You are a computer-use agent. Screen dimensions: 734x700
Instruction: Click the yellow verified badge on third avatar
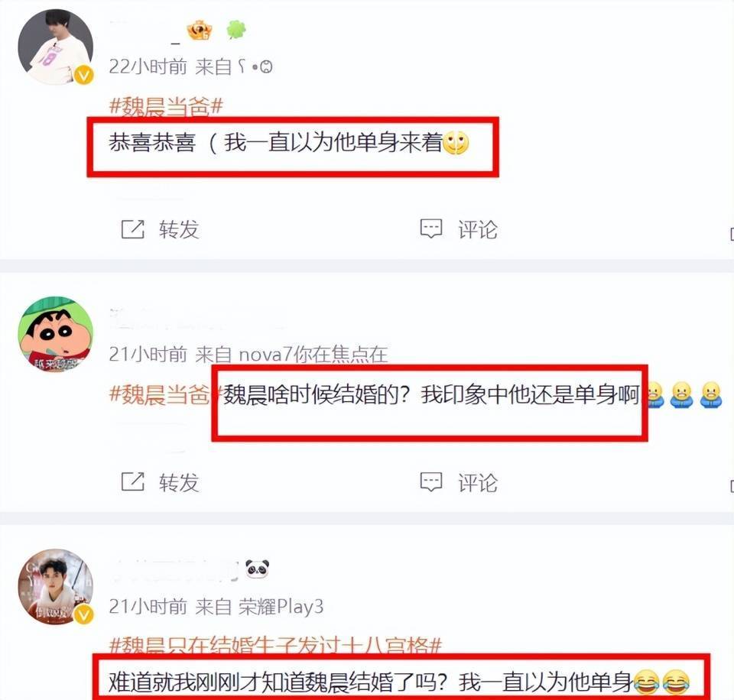[x=84, y=614]
